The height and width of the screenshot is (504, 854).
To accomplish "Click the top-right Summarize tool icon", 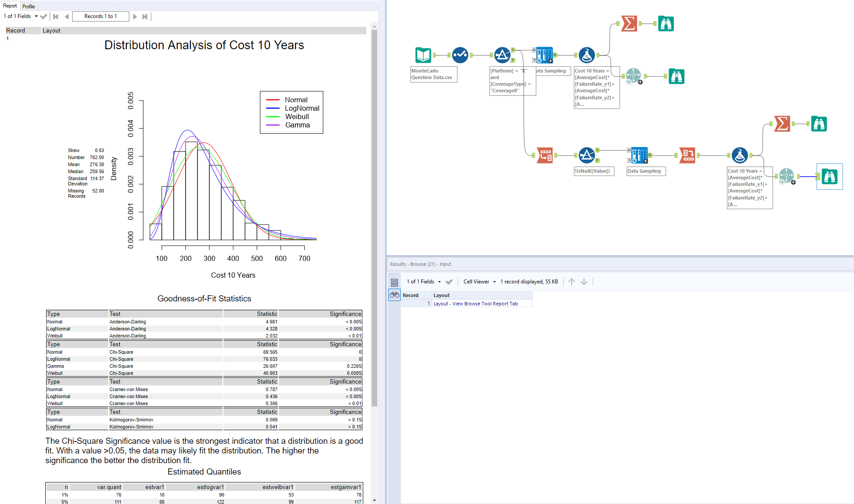I will (629, 23).
